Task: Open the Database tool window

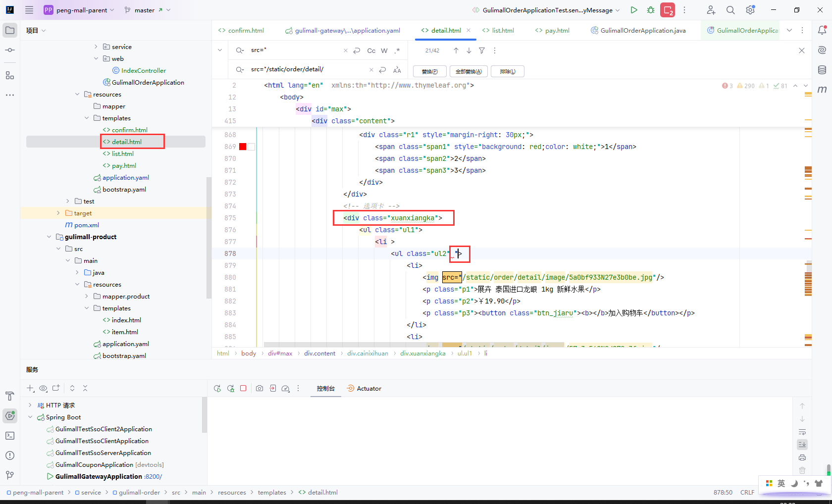Action: coord(822,70)
